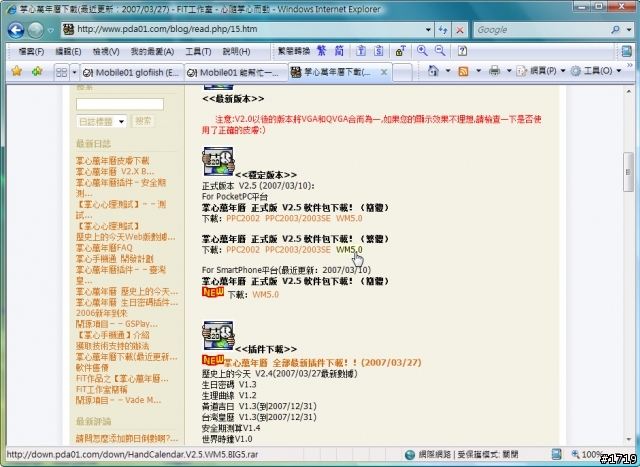Click the second clipboard conversion toolbar icon
Image resolution: width=640 pixels, height=467 pixels.
pyautogui.click(x=379, y=51)
